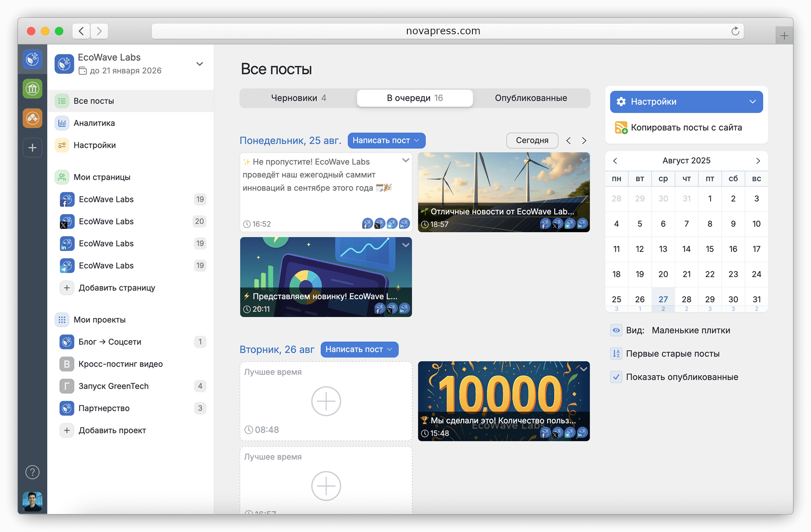Open the EcoWave Labs workspace icon in left rail
Image resolution: width=811 pixels, height=532 pixels.
pos(33,59)
